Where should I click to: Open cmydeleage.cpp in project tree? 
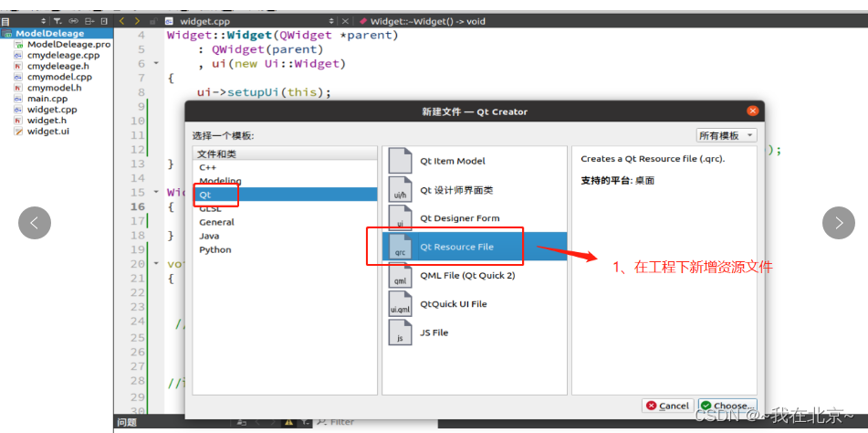[x=63, y=56]
